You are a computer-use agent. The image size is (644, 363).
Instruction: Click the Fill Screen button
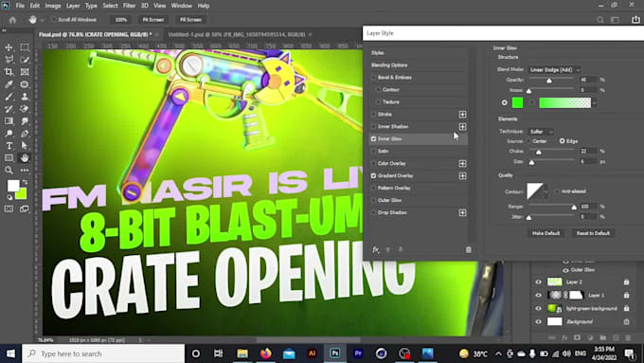pos(190,20)
